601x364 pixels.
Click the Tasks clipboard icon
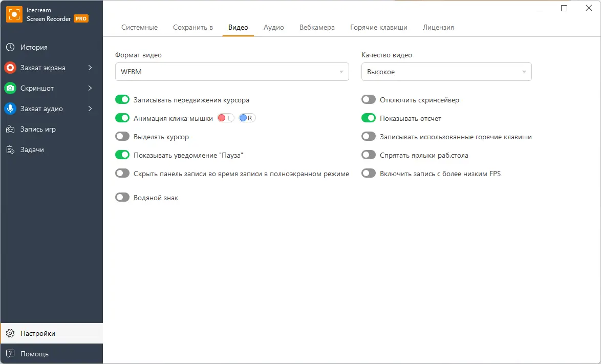point(10,149)
